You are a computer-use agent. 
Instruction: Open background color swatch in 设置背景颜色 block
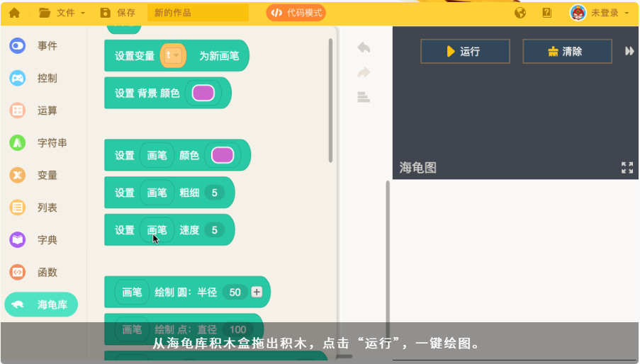(x=203, y=93)
